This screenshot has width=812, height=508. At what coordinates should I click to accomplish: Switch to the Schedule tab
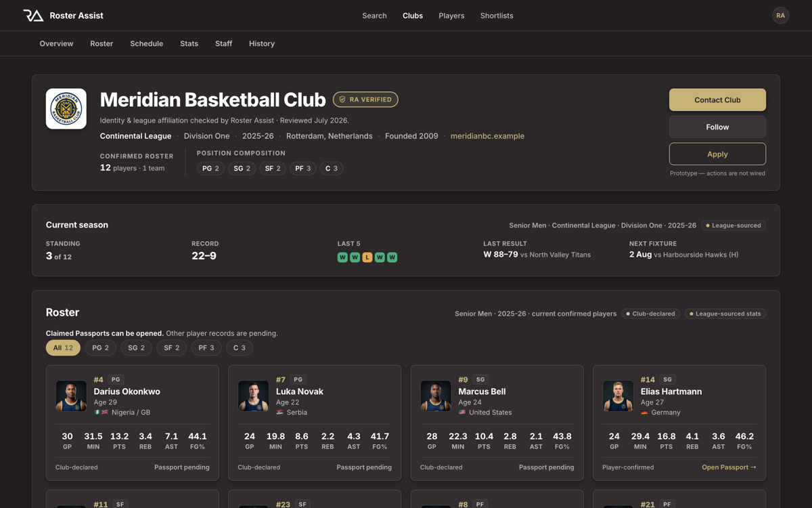147,43
